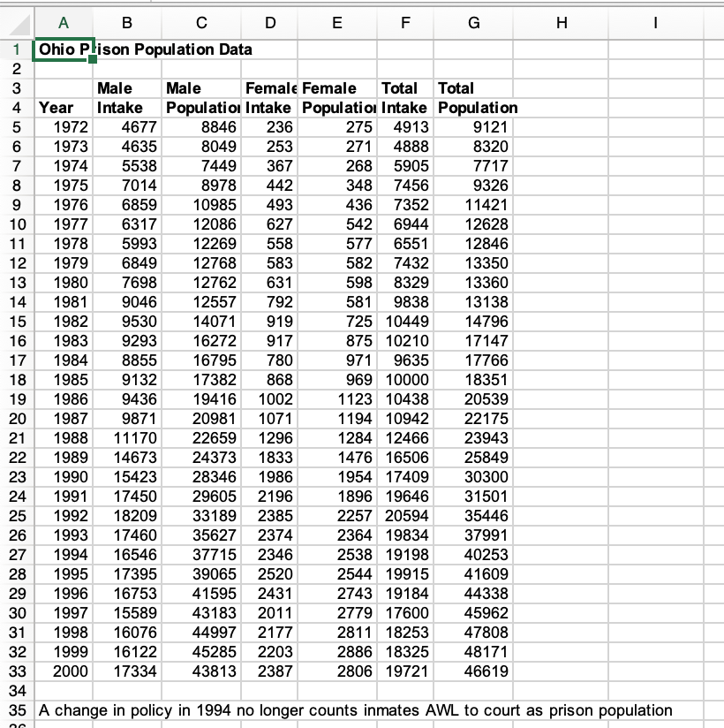Click total population value 47808
724x728 pixels.
[x=473, y=633]
